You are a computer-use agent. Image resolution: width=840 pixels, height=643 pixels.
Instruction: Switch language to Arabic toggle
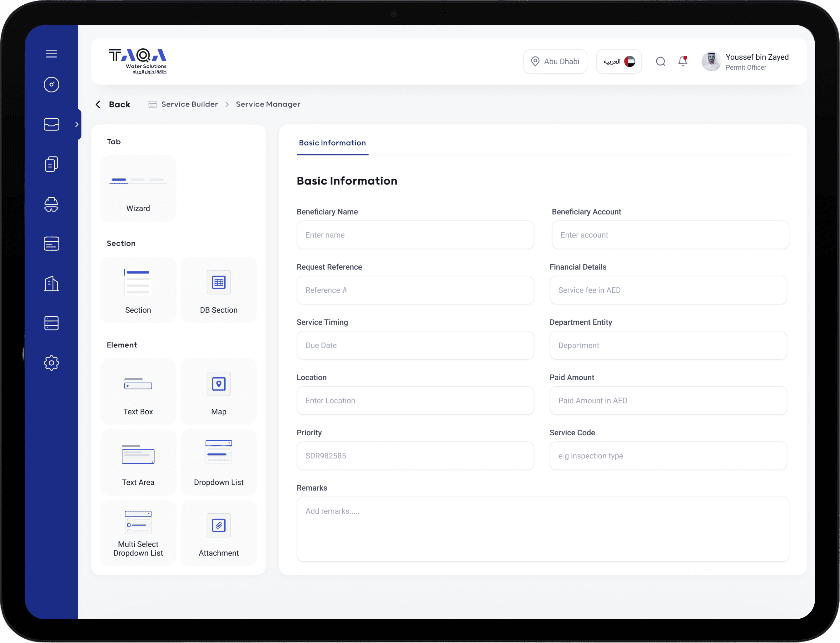619,62
